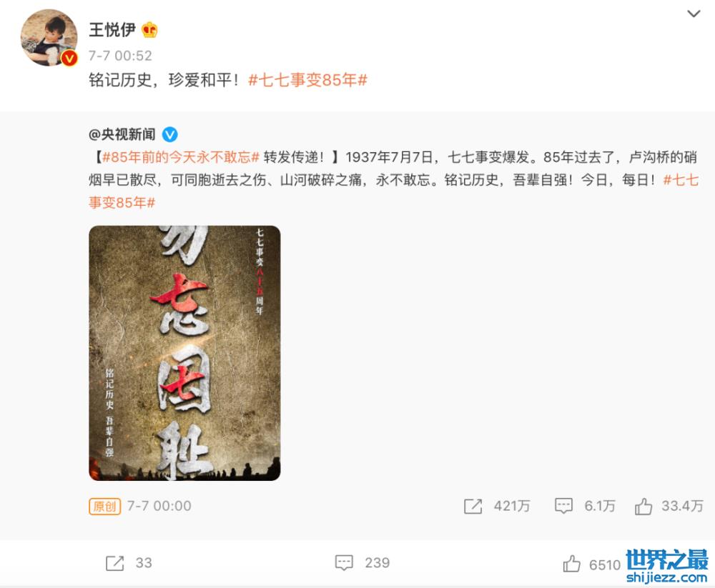Open the #七七事变85年# hashtag in the quoted post

pos(393,191)
